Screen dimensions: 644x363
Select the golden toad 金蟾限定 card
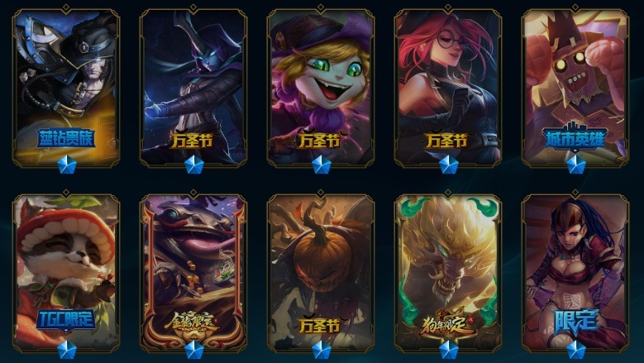[193, 273]
